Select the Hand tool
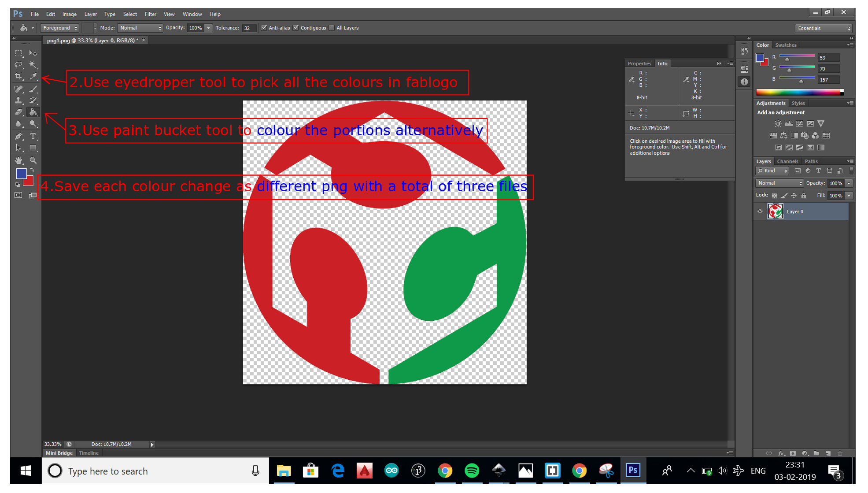Viewport: 868px width, 493px height. (x=18, y=160)
